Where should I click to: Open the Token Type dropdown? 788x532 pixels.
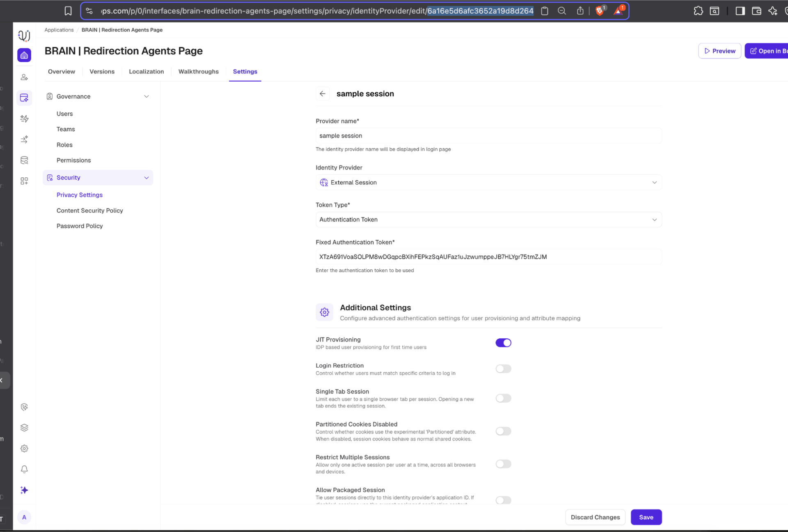pos(488,220)
